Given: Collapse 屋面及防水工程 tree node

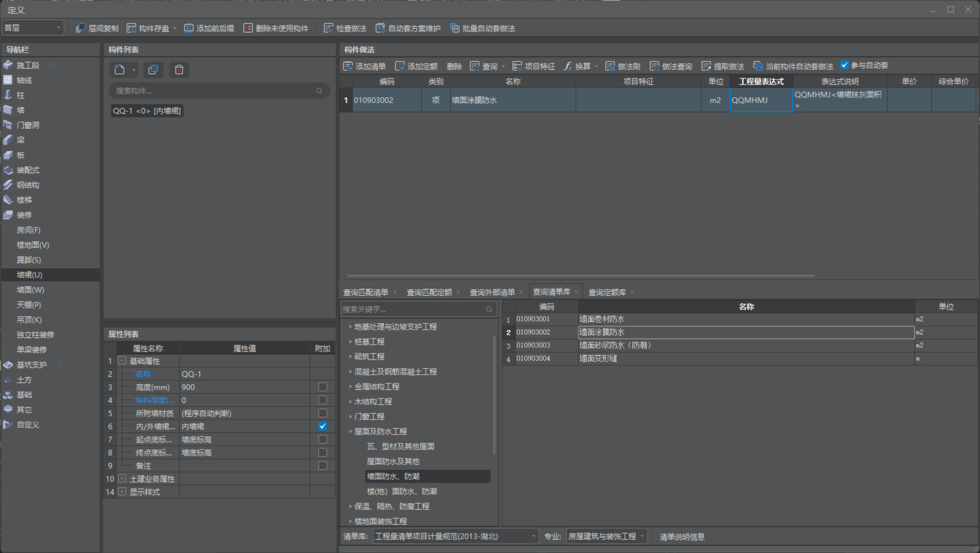Looking at the screenshot, I should (350, 431).
